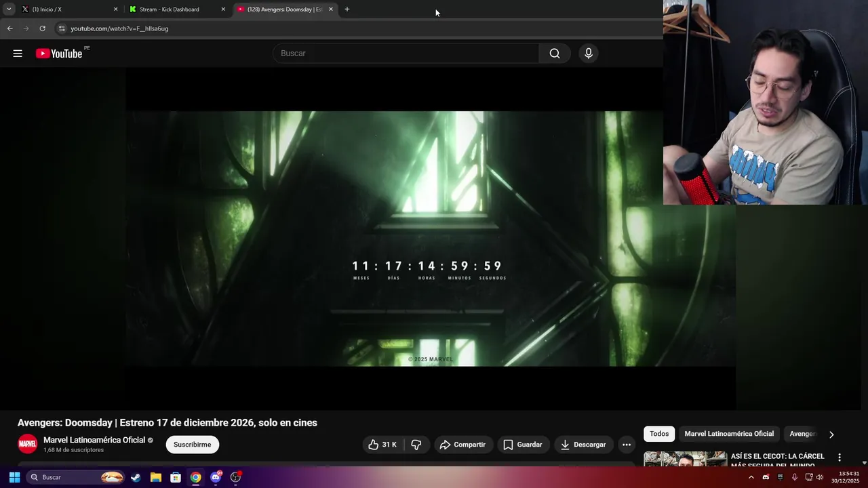The width and height of the screenshot is (868, 488).
Task: Open OBS Studio from the taskbar
Action: pos(236,477)
